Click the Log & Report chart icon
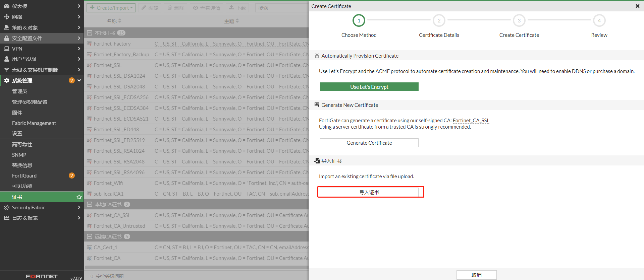 coord(6,218)
